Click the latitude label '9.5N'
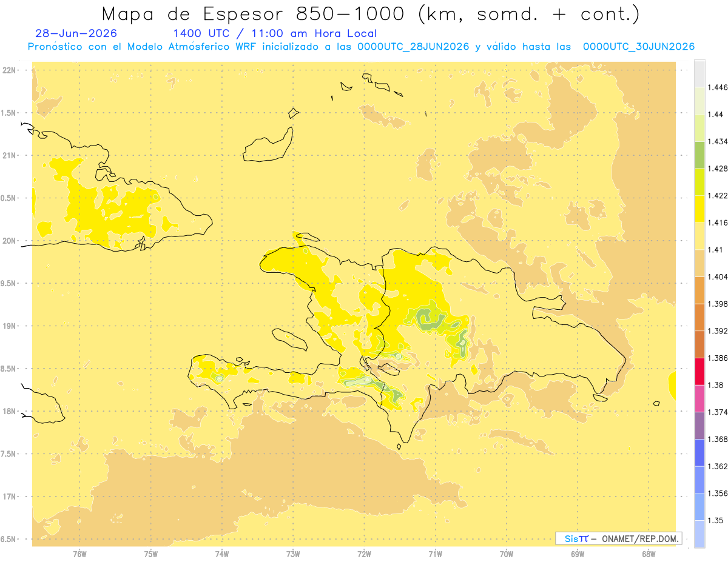The width and height of the screenshot is (728, 562). click(8, 283)
